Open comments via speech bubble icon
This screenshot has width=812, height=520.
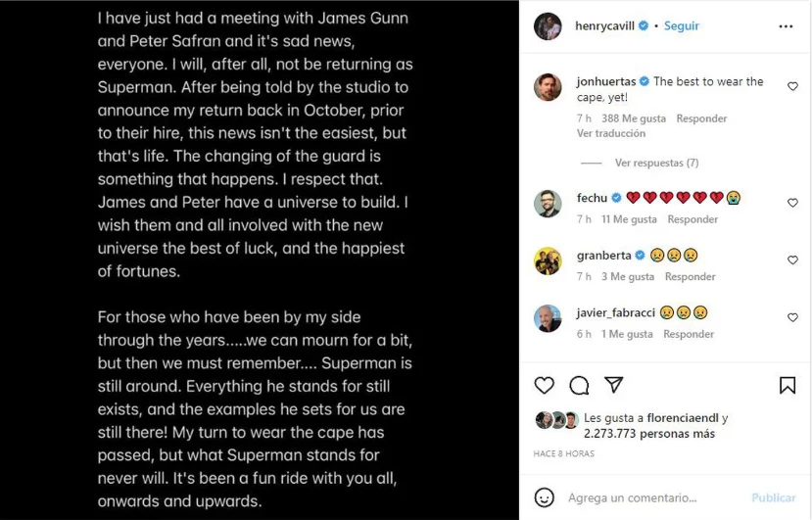(x=579, y=385)
